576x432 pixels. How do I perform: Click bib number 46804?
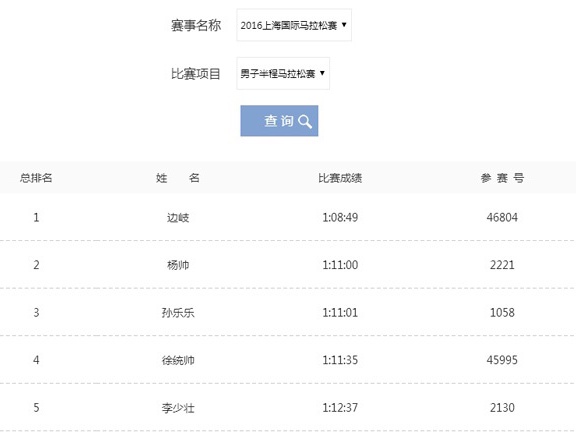[x=502, y=217]
